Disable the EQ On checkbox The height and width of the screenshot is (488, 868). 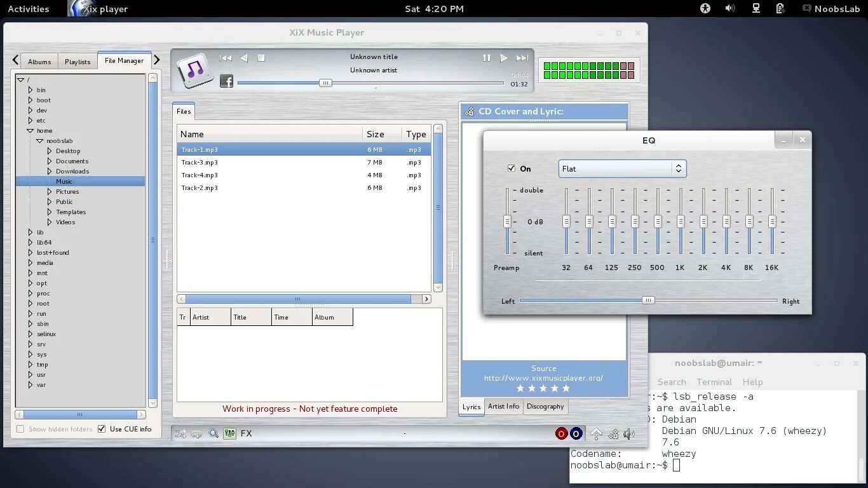(512, 168)
